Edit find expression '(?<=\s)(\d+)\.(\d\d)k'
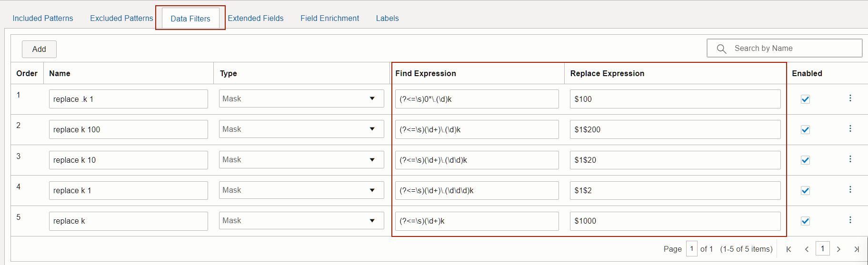Screen dimensions: 868x265 tap(477, 160)
